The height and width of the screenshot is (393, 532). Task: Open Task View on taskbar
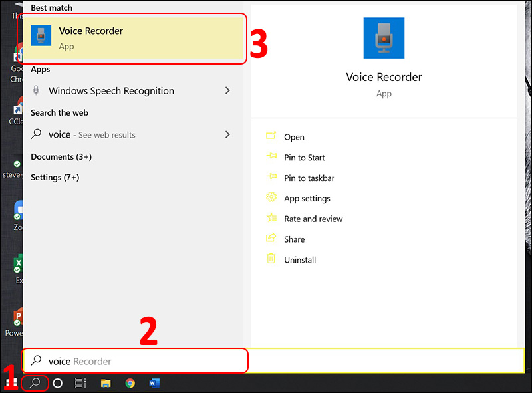click(80, 383)
